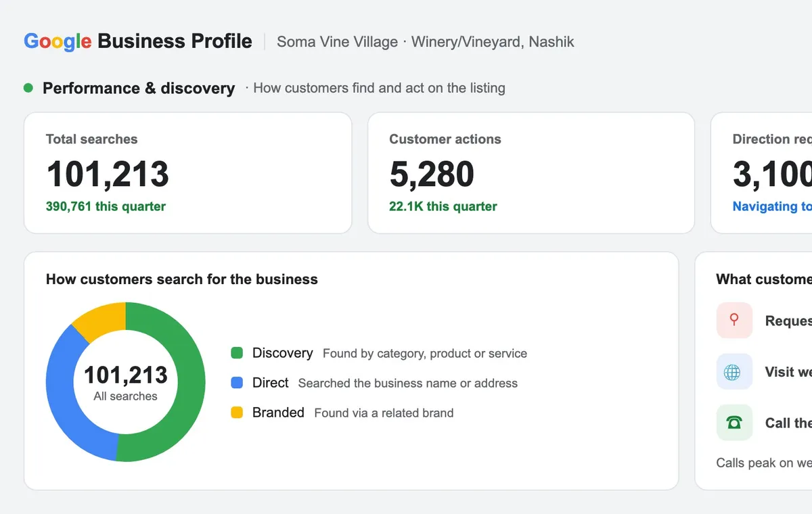This screenshot has height=514, width=812.
Task: Select the blue Direct legend swatch
Action: point(237,383)
